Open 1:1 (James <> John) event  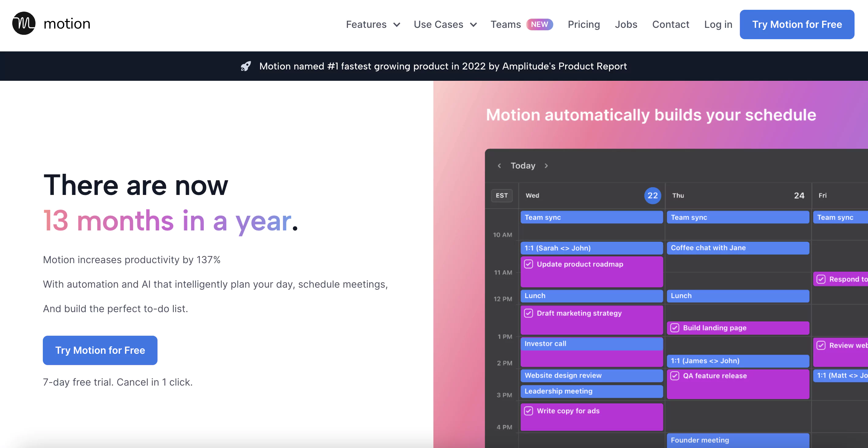tap(738, 361)
